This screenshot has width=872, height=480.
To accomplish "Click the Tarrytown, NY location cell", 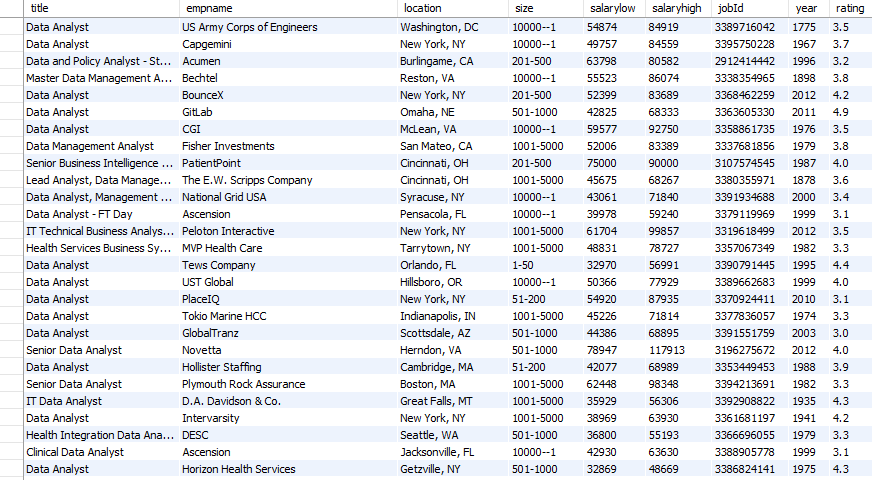I will pyautogui.click(x=453, y=248).
